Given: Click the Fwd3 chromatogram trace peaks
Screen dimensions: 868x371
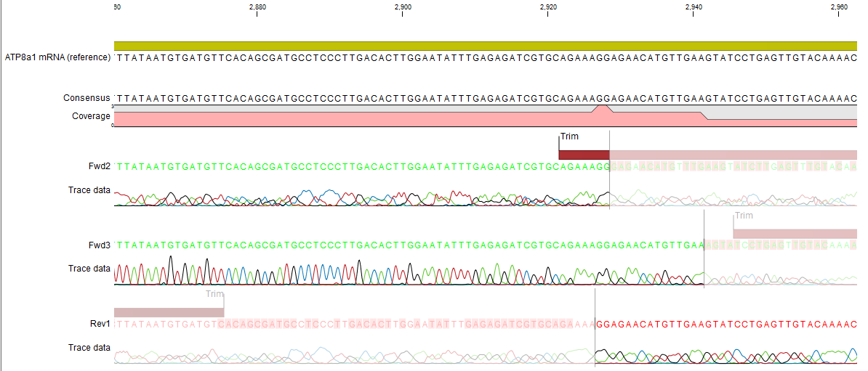Looking at the screenshot, I should pyautogui.click(x=363, y=272).
